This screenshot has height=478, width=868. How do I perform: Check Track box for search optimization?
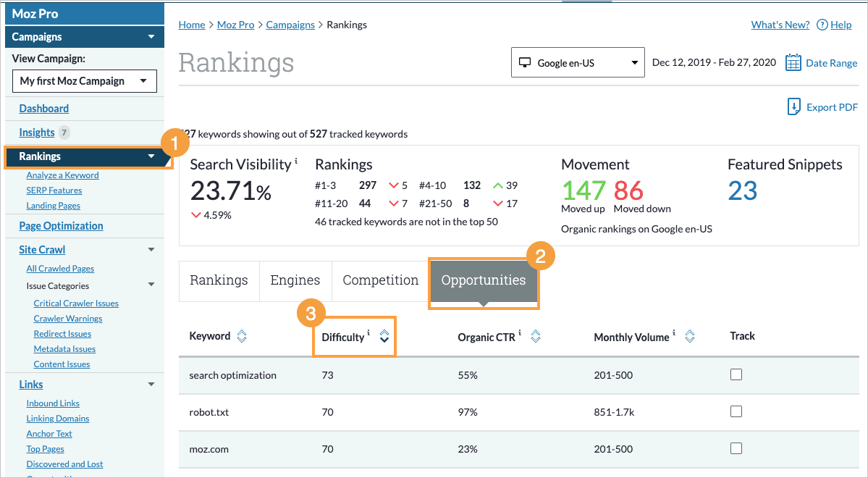[736, 374]
